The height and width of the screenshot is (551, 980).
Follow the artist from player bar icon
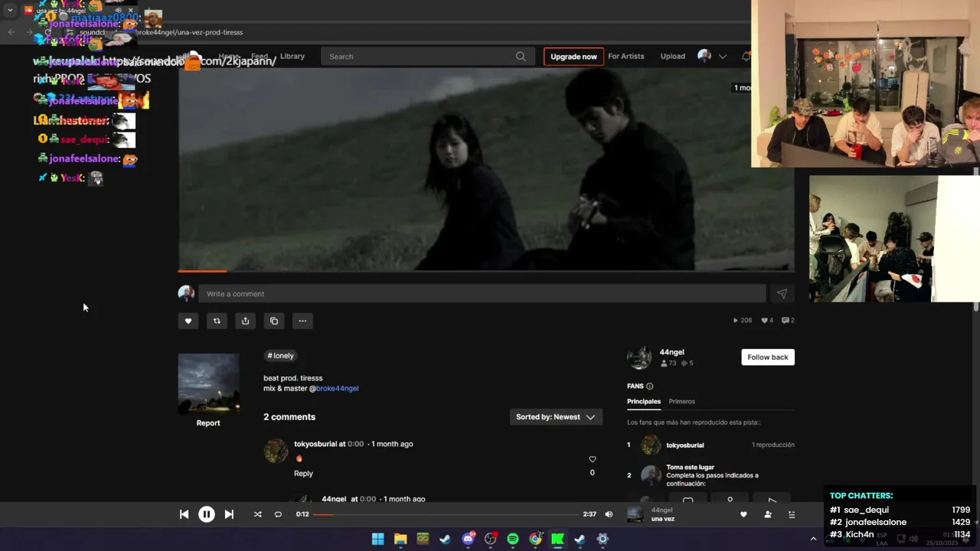[768, 514]
